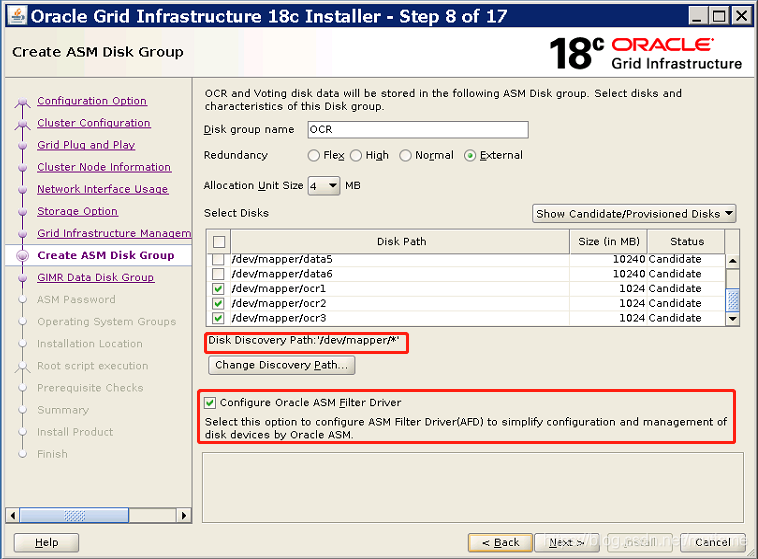Image resolution: width=758 pixels, height=559 pixels.
Task: Click the Java installer title bar icon
Action: tap(17, 16)
